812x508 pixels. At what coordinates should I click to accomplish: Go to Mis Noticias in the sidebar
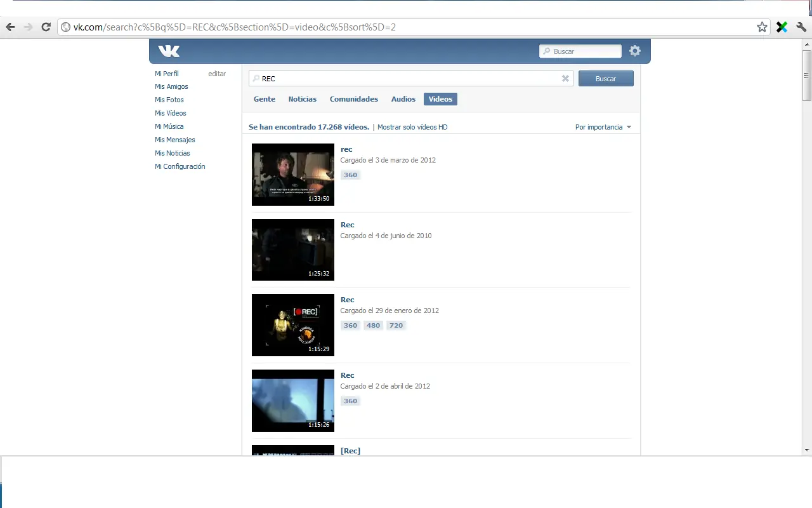tap(173, 153)
